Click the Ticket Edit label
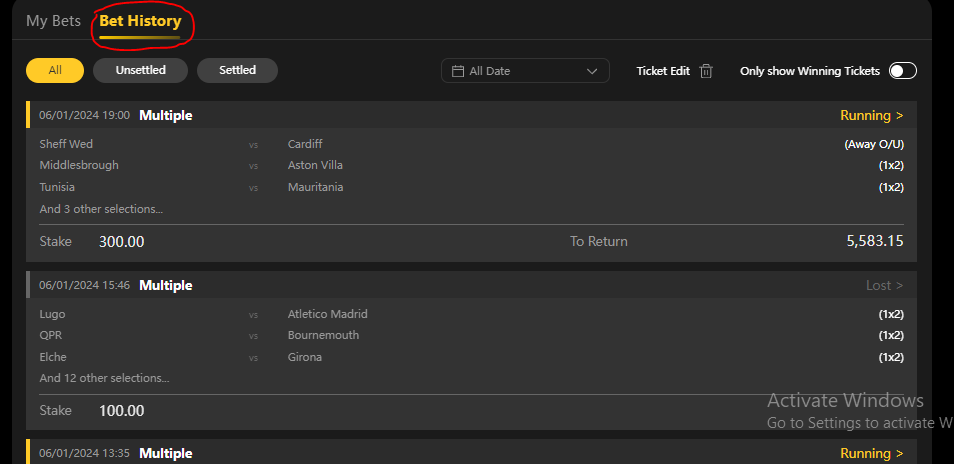Screen dimensions: 954x464 click(663, 71)
